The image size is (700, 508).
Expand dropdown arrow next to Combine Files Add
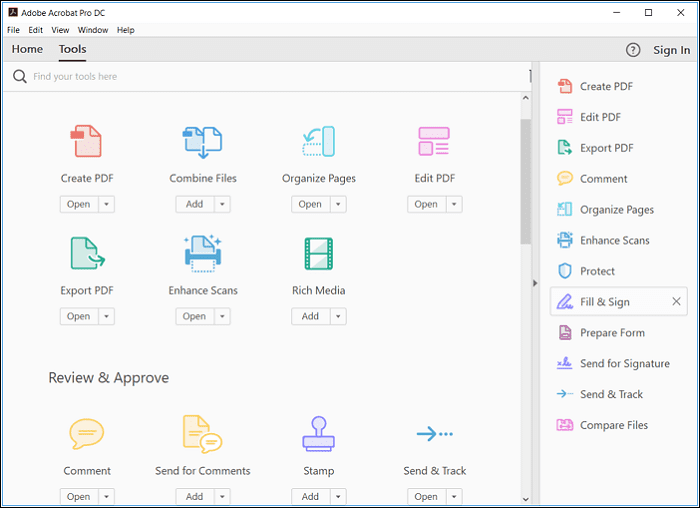click(222, 204)
